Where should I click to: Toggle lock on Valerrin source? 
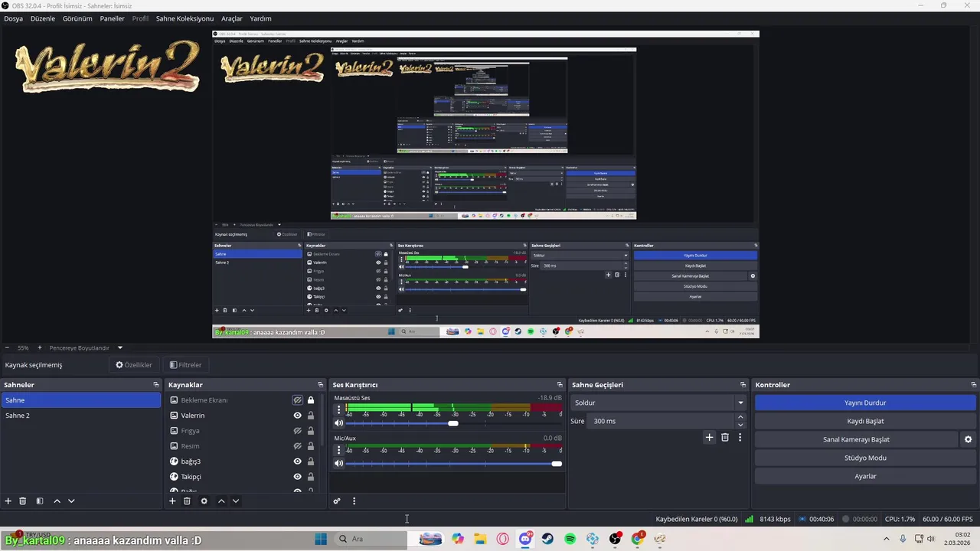point(311,416)
